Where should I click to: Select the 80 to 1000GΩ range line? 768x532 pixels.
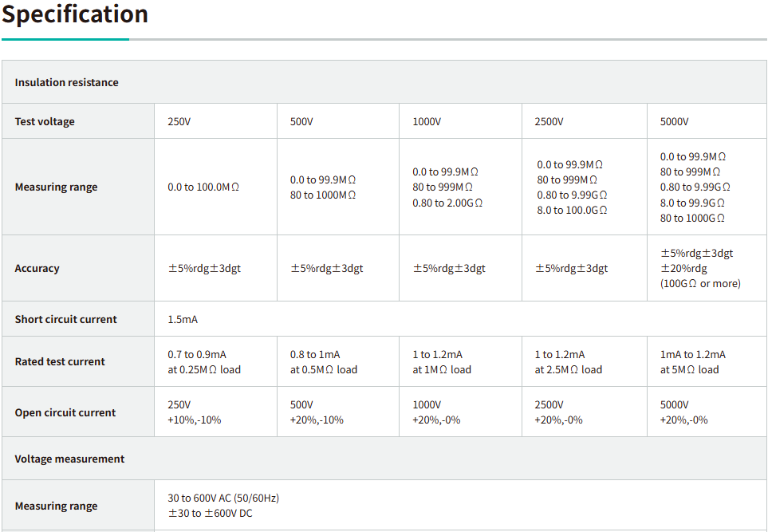[692, 218]
